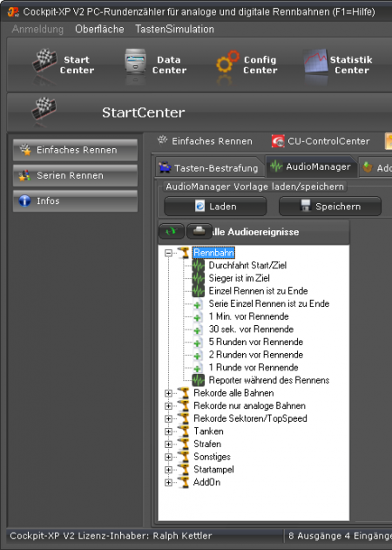Click the green plus icon beside 1 Min. vor Rennende
Screen dimensions: 392x550
coord(198,316)
